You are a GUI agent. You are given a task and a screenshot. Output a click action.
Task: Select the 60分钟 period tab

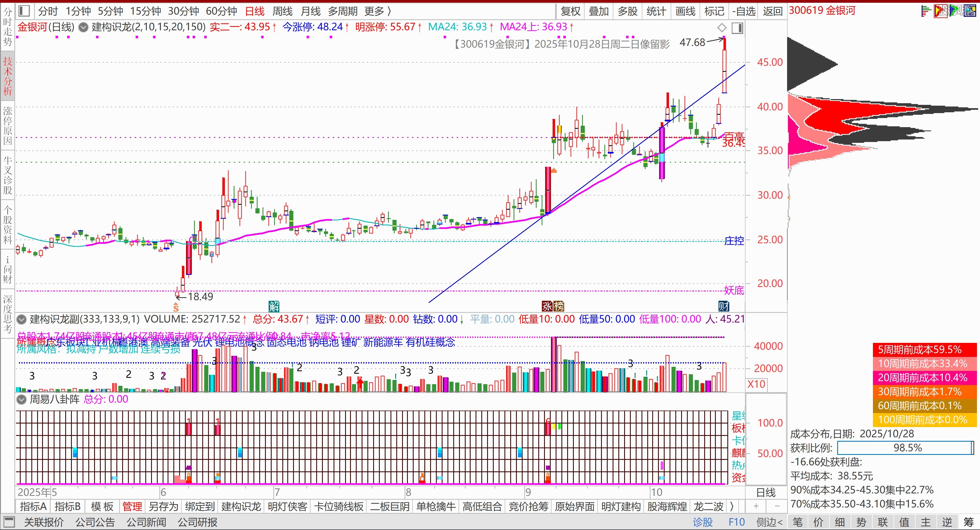[x=221, y=11]
